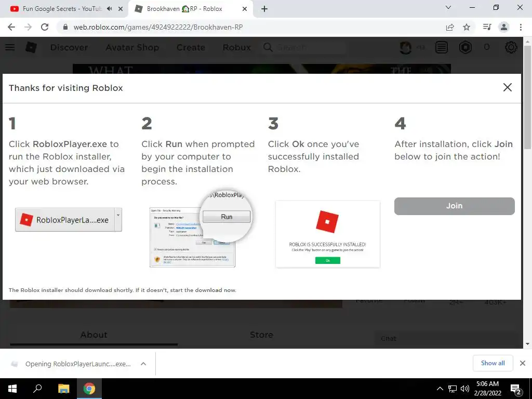Viewport: 532px width, 399px height.
Task: Open the Windows Start menu
Action: 12,389
